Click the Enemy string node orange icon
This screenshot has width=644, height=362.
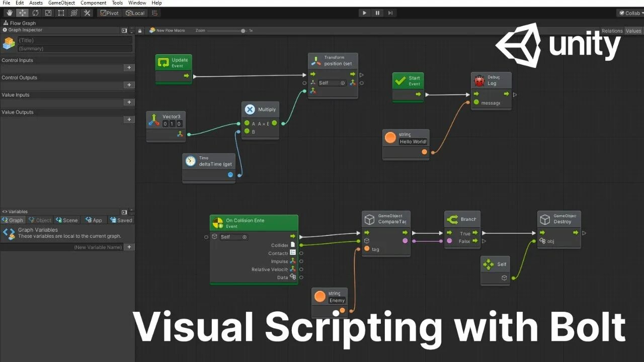tap(320, 297)
